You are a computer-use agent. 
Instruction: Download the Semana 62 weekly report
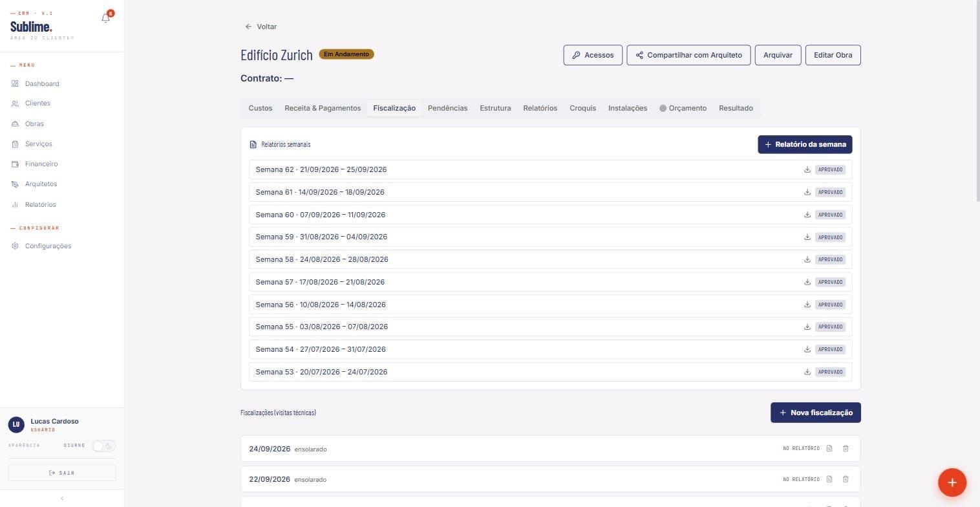[x=807, y=169]
